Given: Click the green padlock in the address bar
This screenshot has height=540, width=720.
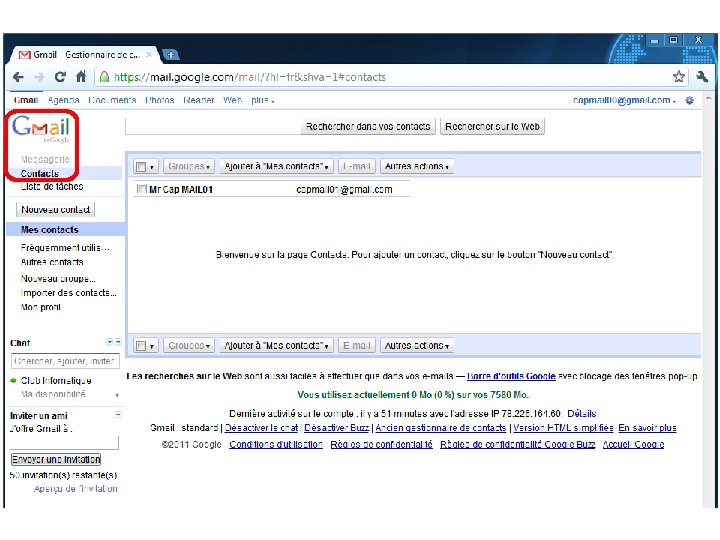Looking at the screenshot, I should coord(105,77).
